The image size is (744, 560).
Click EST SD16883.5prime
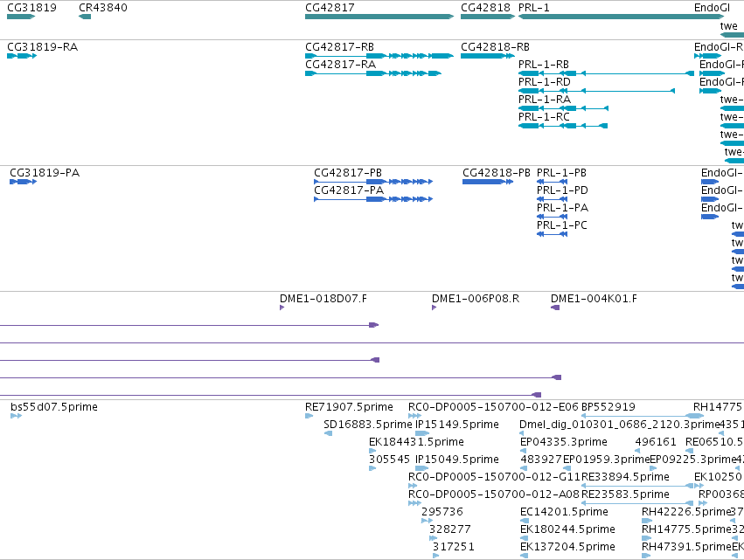(328, 434)
